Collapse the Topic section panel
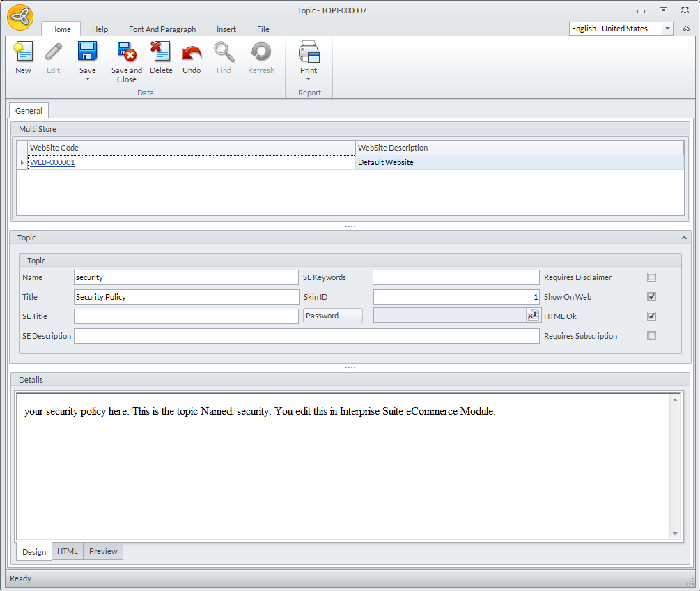 (684, 238)
